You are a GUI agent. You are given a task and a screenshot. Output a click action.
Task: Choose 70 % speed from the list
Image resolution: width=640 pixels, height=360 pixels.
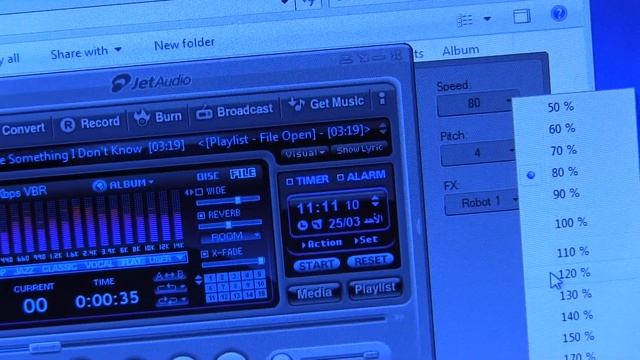click(x=563, y=151)
